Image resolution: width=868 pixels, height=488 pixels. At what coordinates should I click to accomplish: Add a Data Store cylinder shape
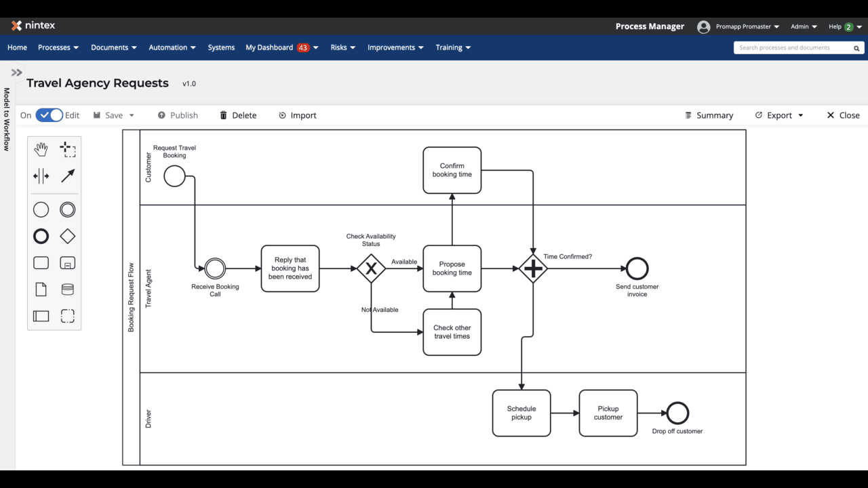[x=68, y=289]
